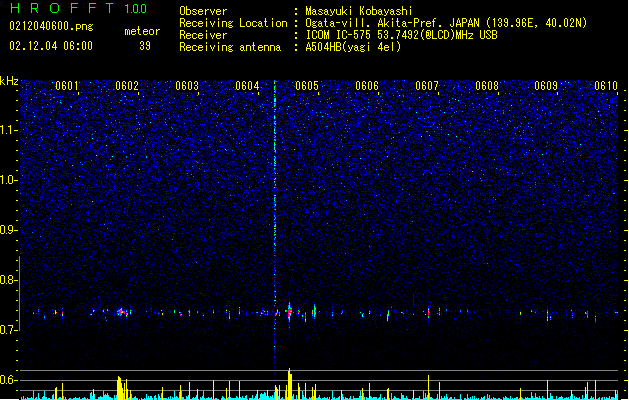
Task: Click the HROFFT 1.0.0 title text
Action: point(79,8)
